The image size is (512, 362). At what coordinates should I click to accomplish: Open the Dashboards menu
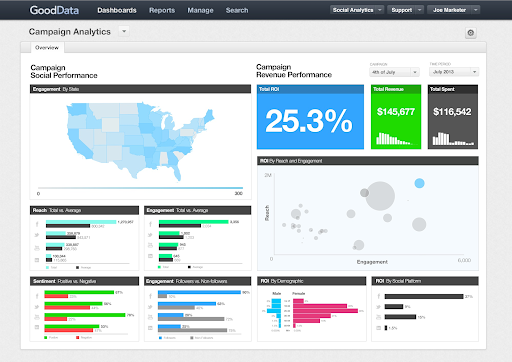(x=117, y=10)
